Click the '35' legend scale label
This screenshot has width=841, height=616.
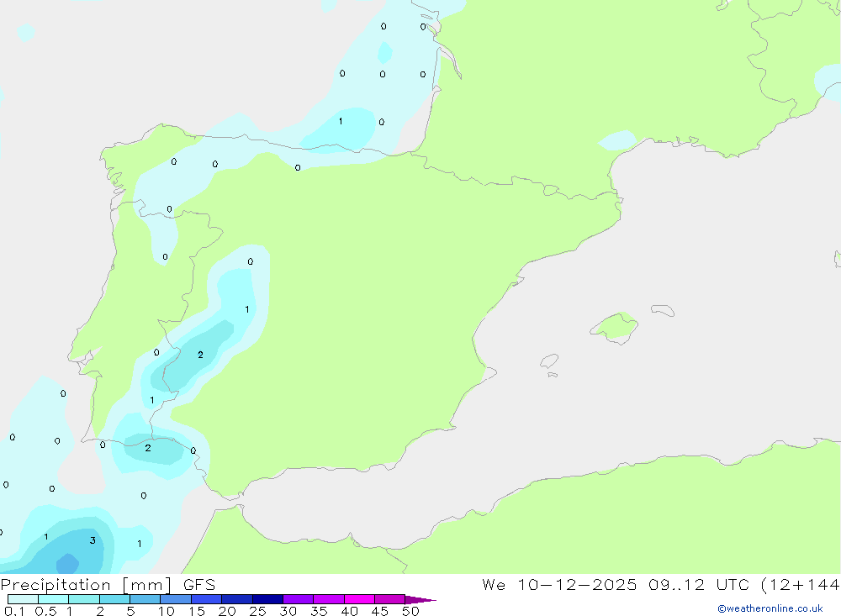pos(319,611)
